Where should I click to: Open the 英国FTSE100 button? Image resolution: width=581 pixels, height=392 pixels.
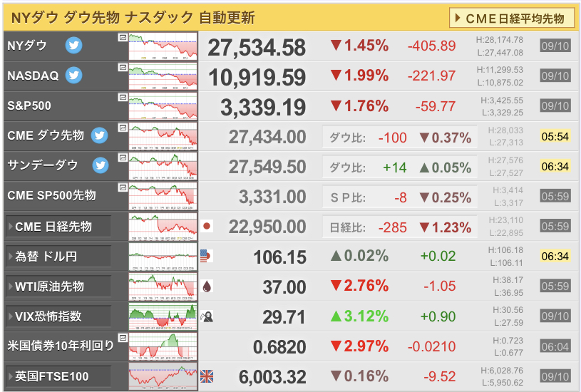pos(58,376)
